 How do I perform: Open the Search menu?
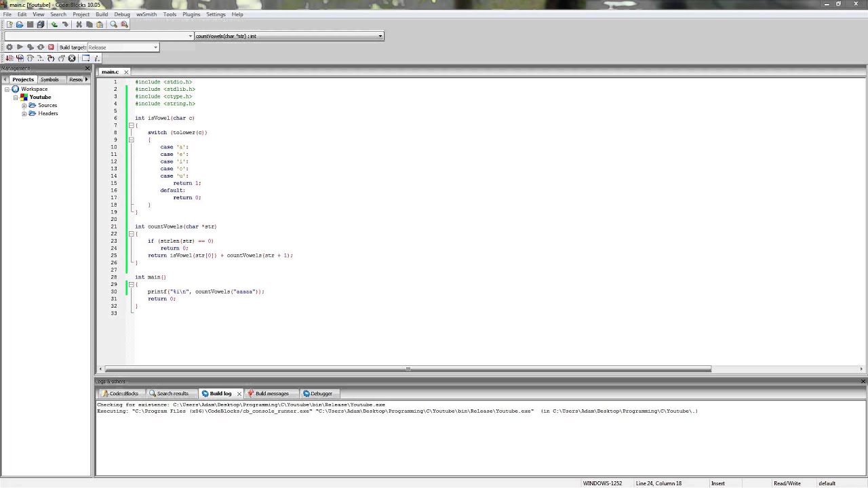pos(58,14)
